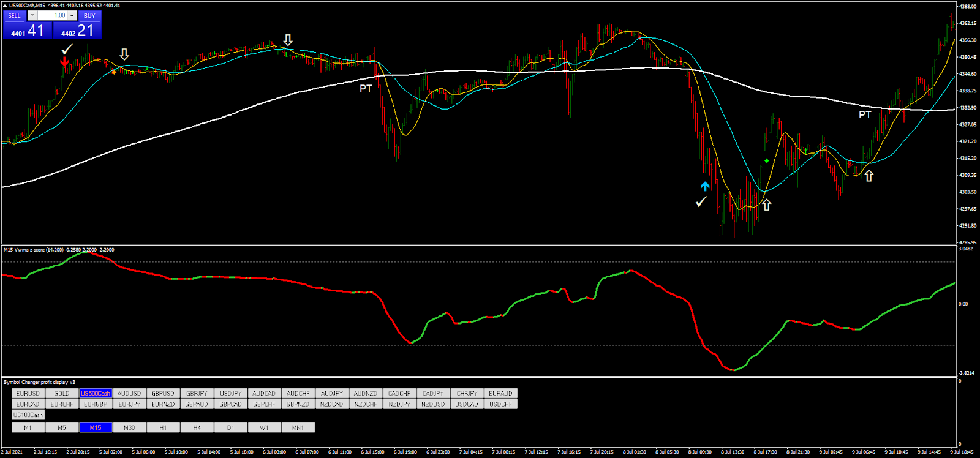
Task: Click the blue buy arrow signal on chart
Action: tap(705, 186)
